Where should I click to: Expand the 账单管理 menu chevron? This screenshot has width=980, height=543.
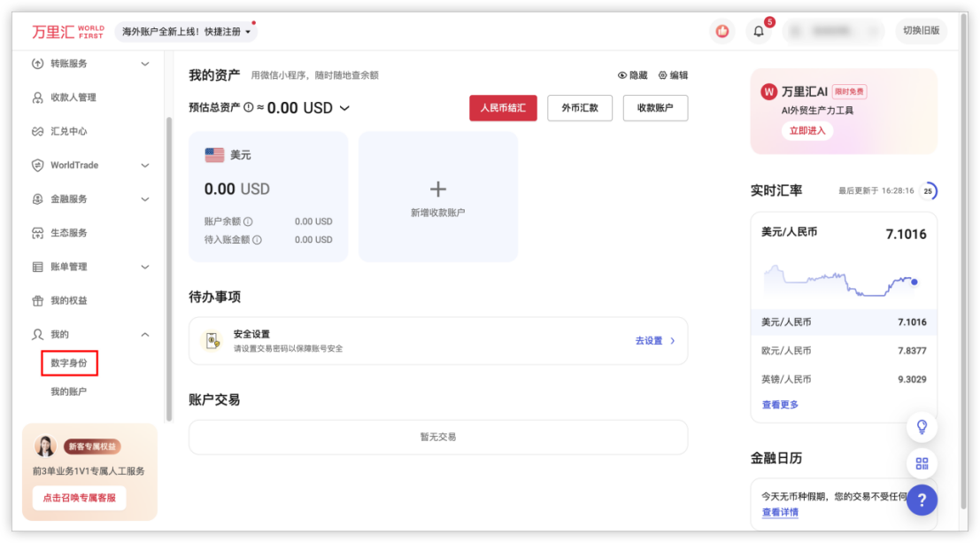[x=145, y=267]
